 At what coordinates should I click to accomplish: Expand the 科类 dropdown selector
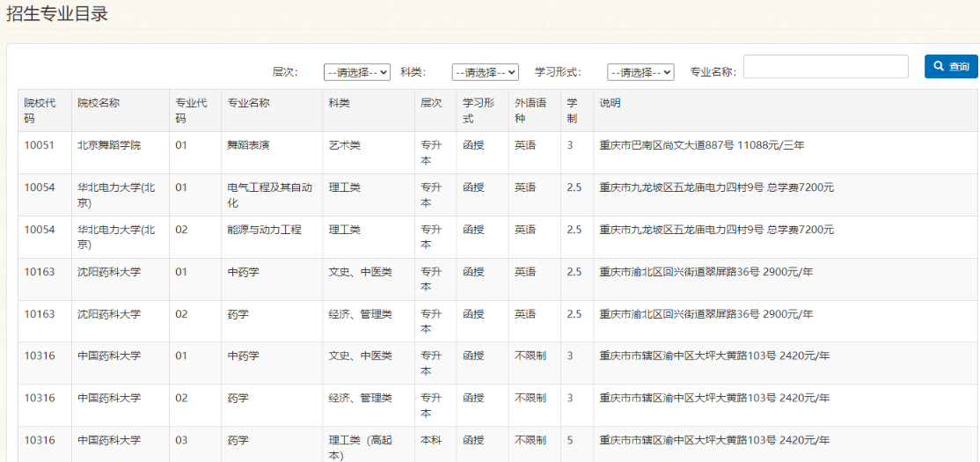[485, 72]
